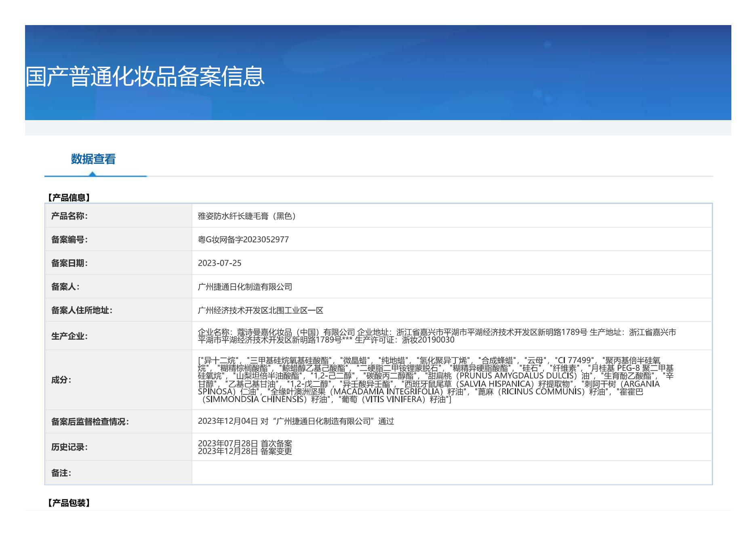The image size is (756, 535).
Task: Select the address 广州经济技术开发区北围工业区一区
Action: click(x=261, y=310)
